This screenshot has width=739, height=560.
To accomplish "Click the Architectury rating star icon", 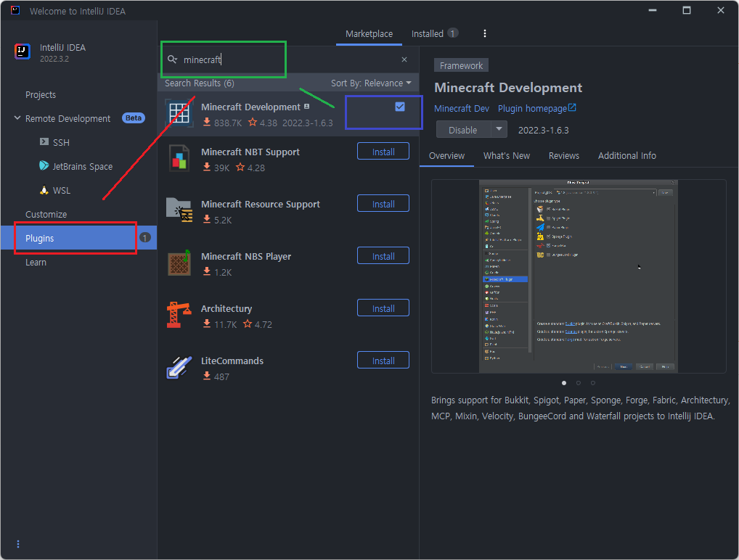I will [x=248, y=324].
